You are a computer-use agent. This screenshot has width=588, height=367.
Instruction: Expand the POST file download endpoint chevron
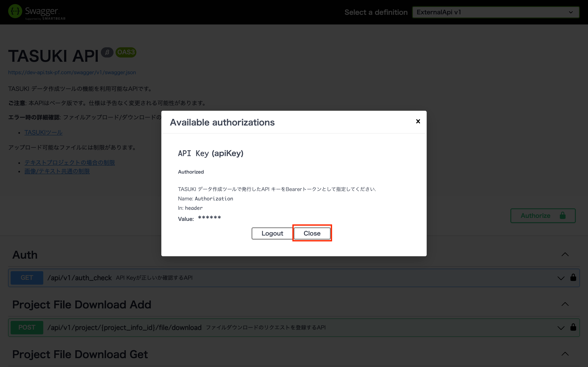pyautogui.click(x=561, y=328)
